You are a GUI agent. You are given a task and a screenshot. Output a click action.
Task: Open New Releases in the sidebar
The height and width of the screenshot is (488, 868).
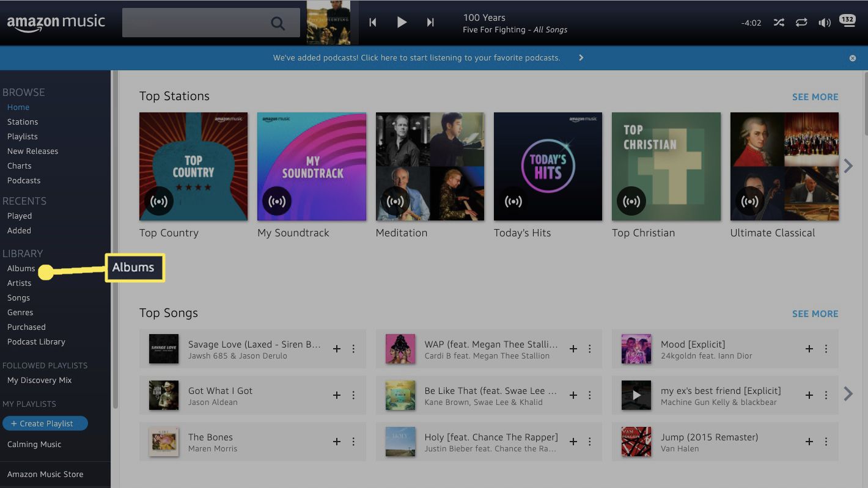32,151
